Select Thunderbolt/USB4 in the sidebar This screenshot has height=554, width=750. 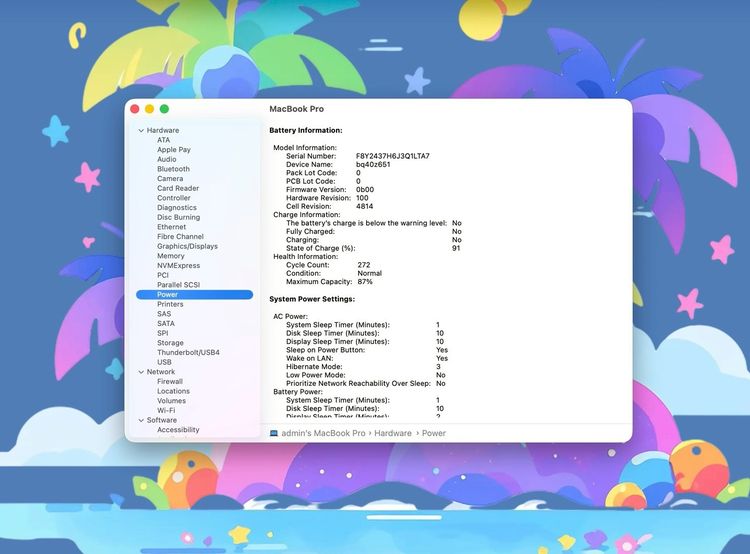tap(188, 353)
